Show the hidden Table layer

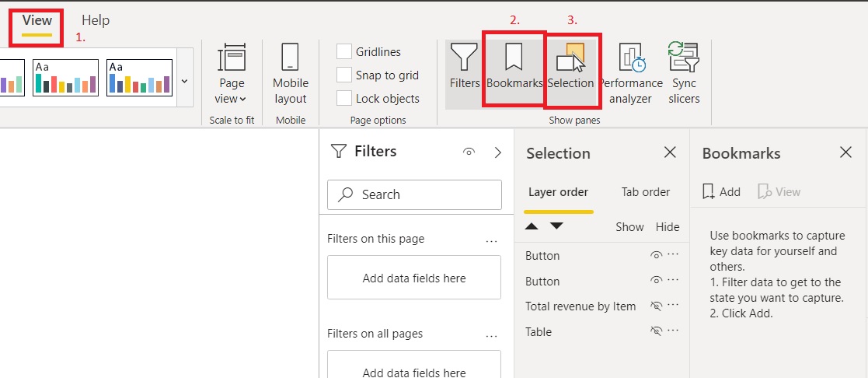pos(657,331)
